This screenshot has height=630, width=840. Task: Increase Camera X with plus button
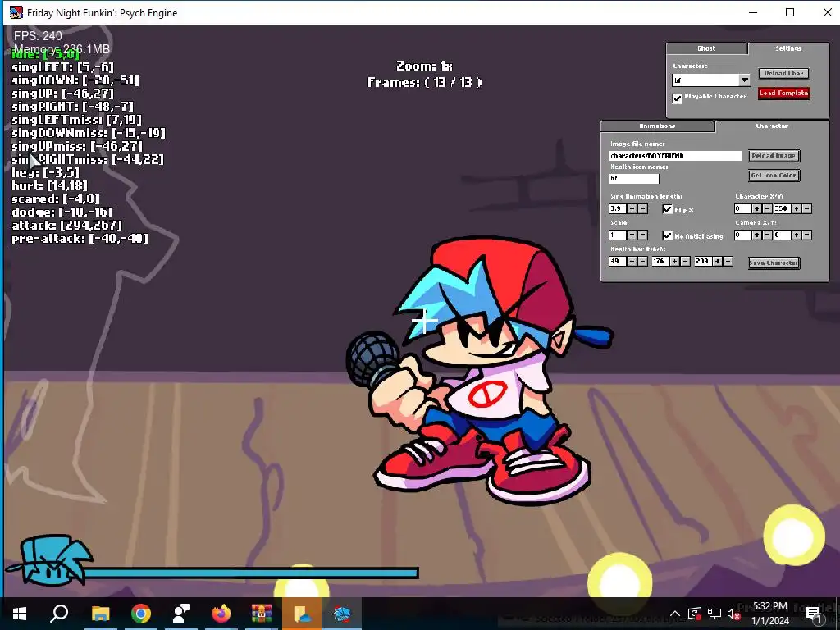pyautogui.click(x=757, y=235)
